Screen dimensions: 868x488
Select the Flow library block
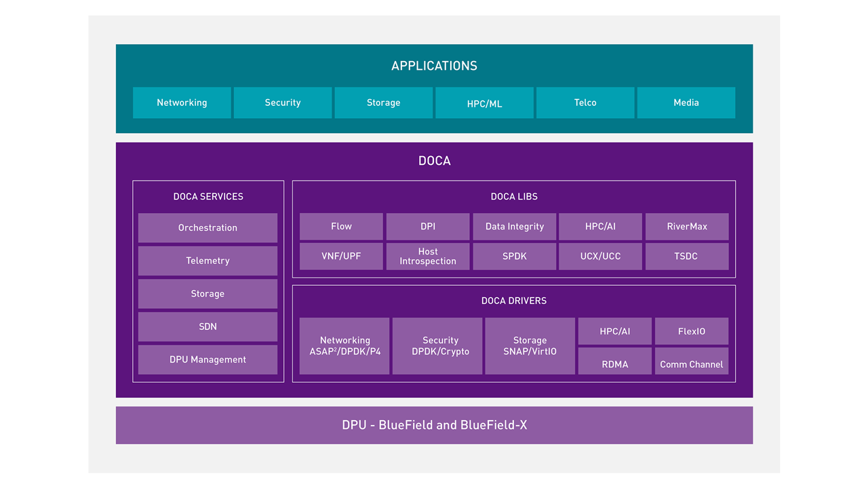point(341,227)
